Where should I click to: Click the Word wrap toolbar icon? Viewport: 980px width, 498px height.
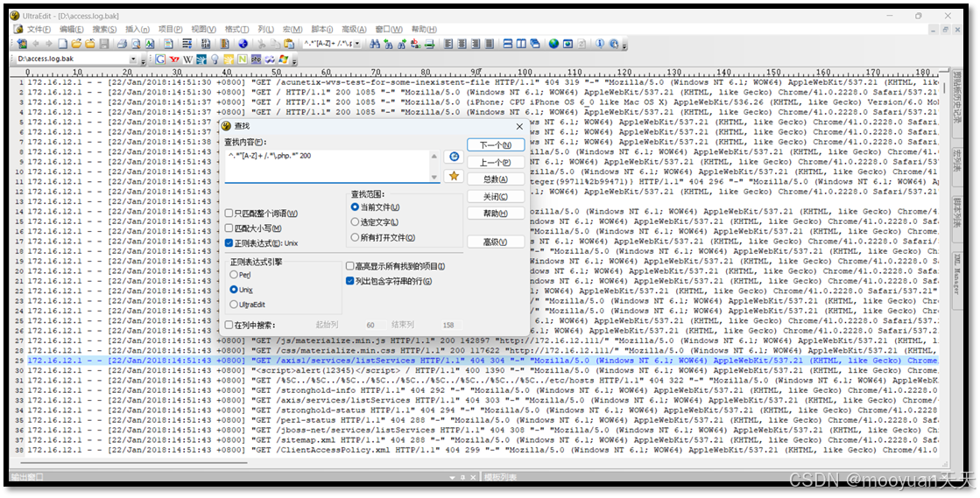187,44
